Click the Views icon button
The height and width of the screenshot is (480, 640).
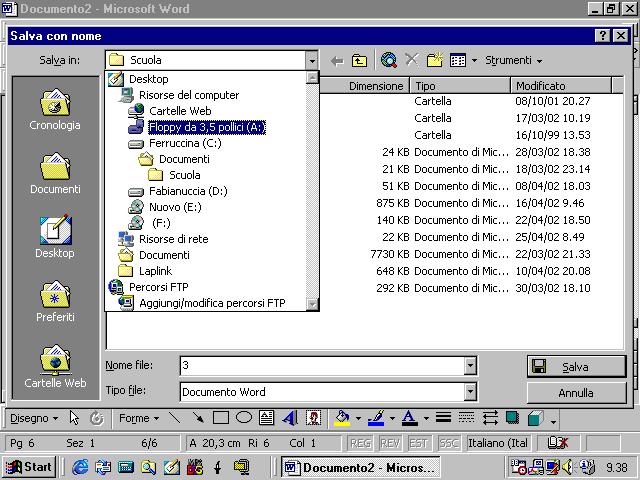pos(458,61)
